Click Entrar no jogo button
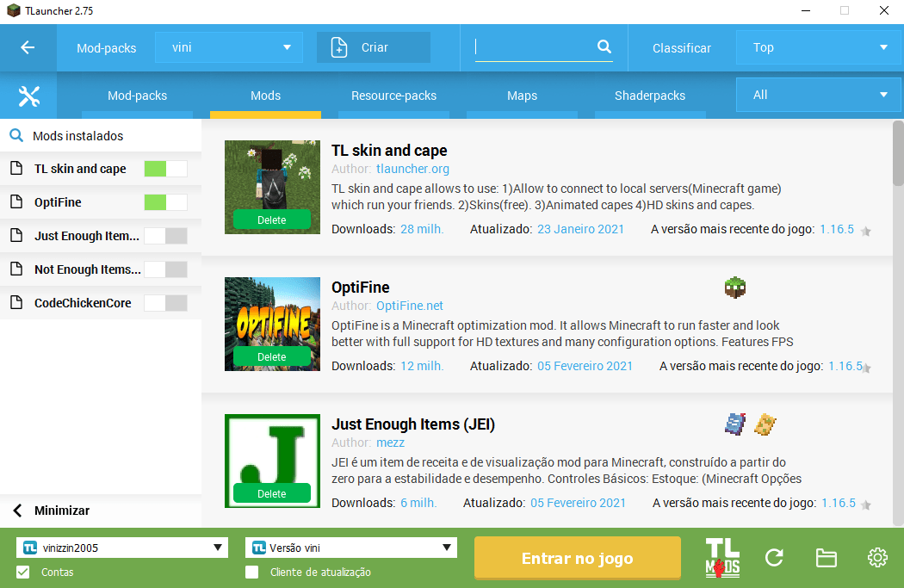The width and height of the screenshot is (904, 588). pyautogui.click(x=577, y=558)
